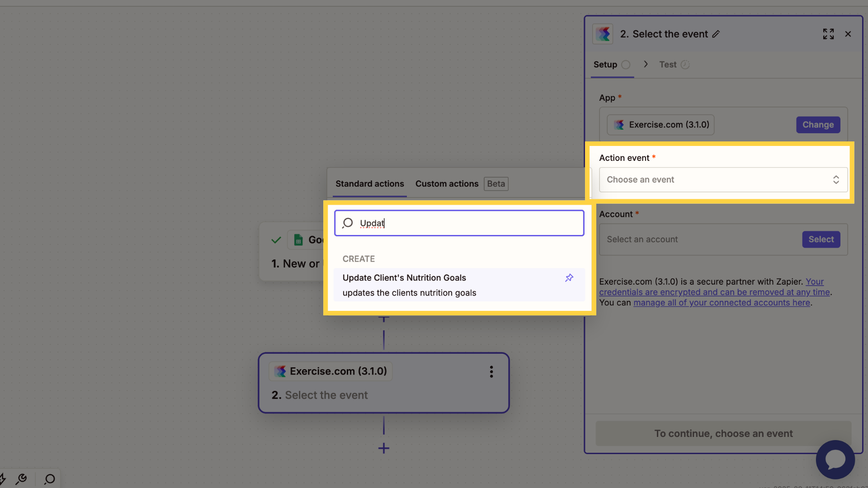Close the step configuration panel
The height and width of the screenshot is (488, 868).
tap(848, 34)
